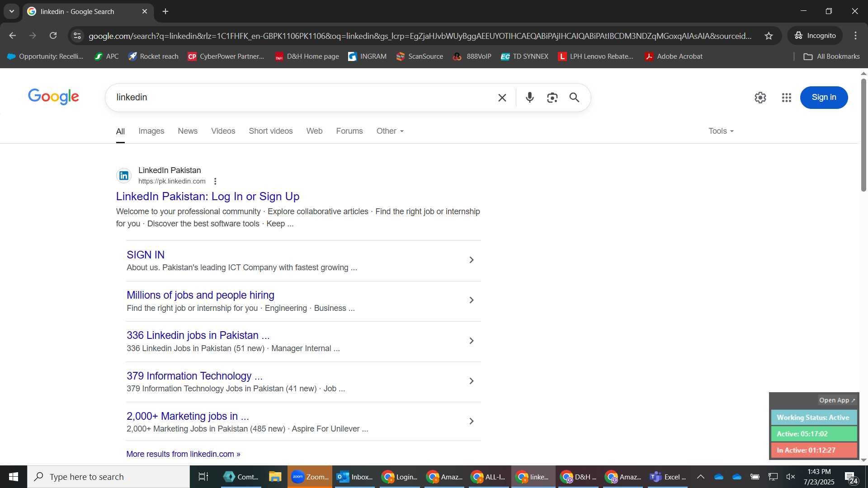
Task: Open Task View on taskbar
Action: (203, 477)
